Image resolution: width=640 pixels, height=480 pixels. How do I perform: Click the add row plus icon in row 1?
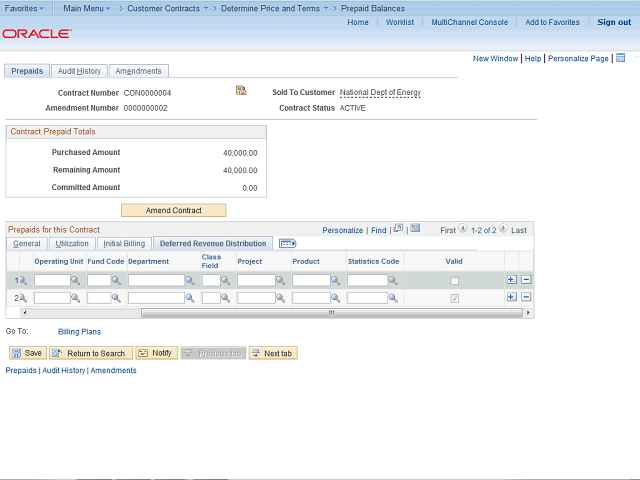click(511, 280)
